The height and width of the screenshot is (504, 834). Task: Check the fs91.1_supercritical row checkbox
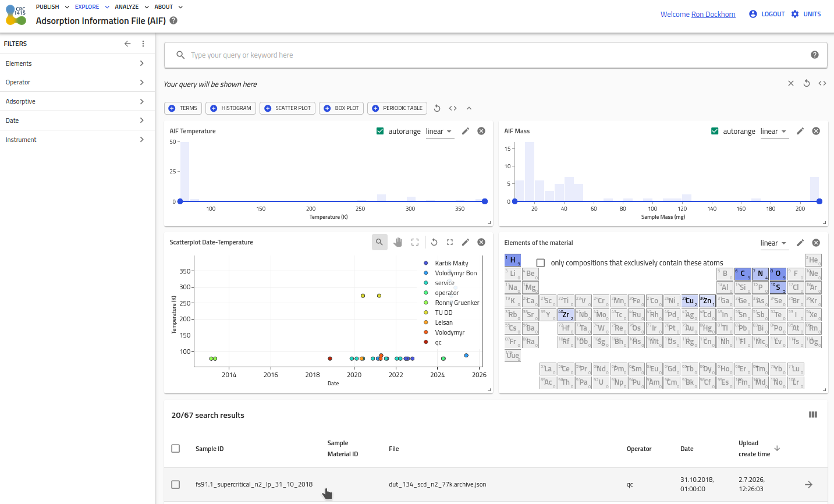[x=176, y=484]
